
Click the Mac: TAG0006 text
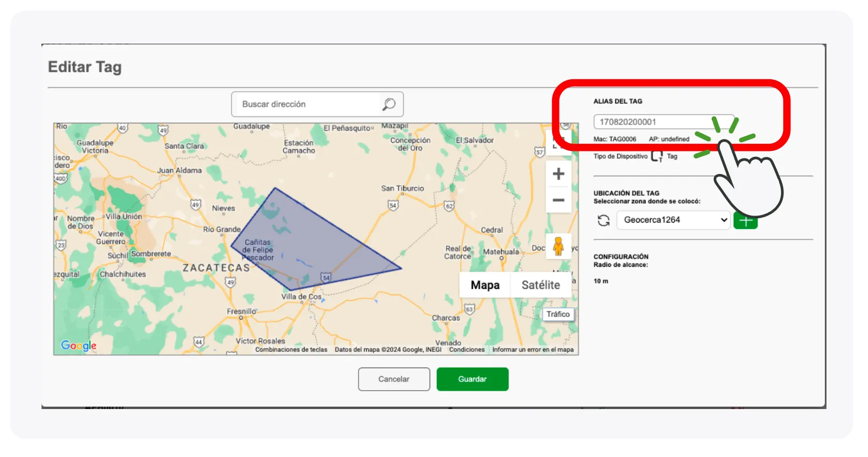coord(615,139)
